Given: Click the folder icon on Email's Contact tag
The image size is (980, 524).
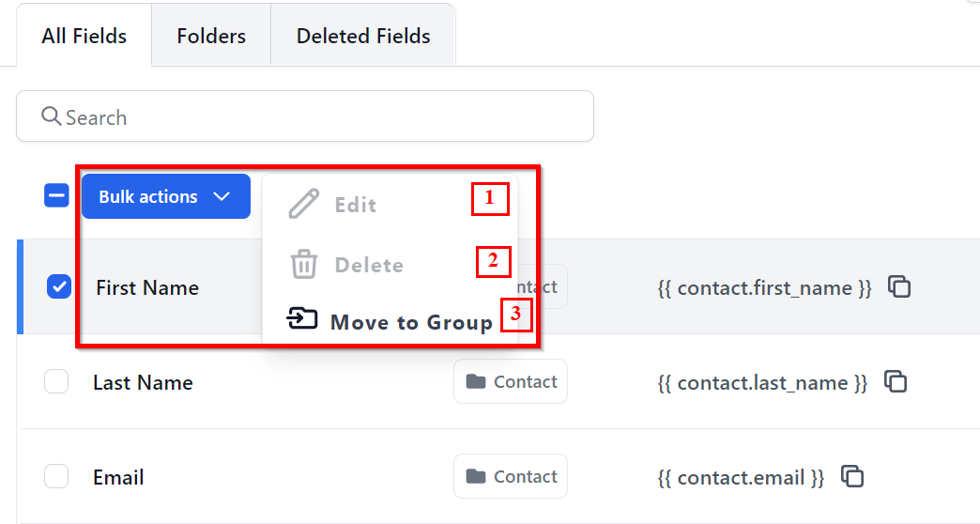Looking at the screenshot, I should point(476,476).
